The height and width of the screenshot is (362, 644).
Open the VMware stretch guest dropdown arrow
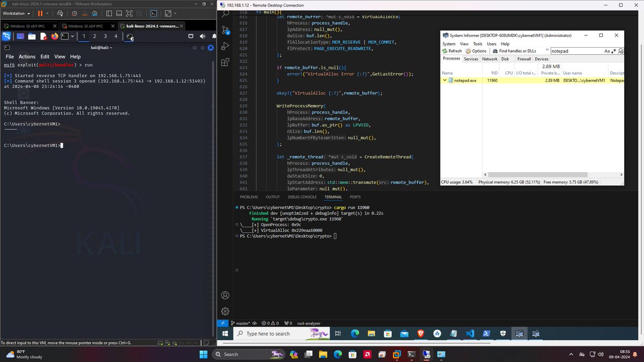click(x=175, y=13)
